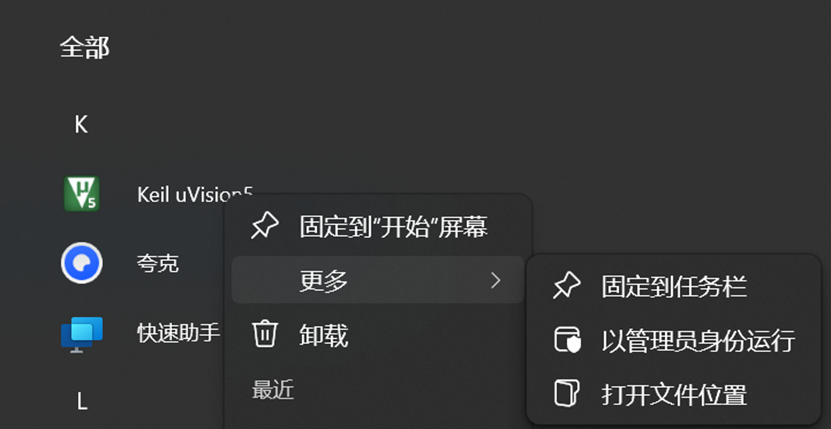Image resolution: width=831 pixels, height=429 pixels.
Task: Open the 夸克 app name label
Action: 158,263
